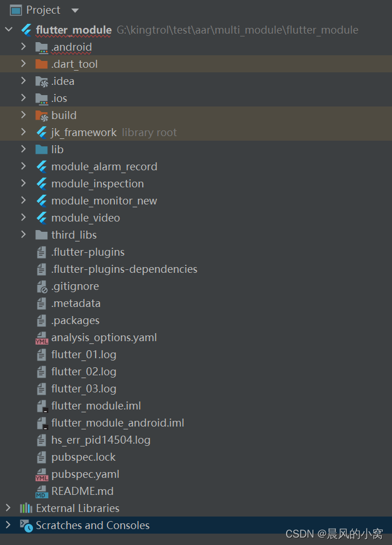This screenshot has width=392, height=545.
Task: Expand the .android folder
Action: tap(23, 46)
